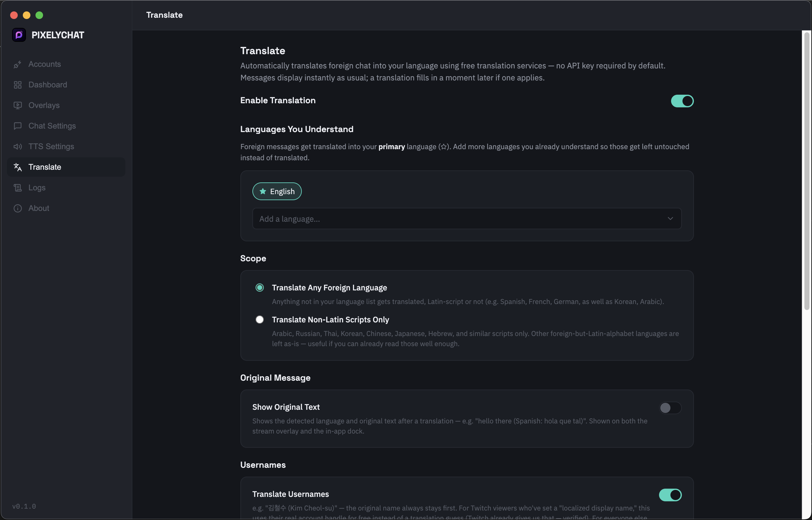Select Translate Any Foreign Language option
The image size is (812, 520).
coord(260,288)
